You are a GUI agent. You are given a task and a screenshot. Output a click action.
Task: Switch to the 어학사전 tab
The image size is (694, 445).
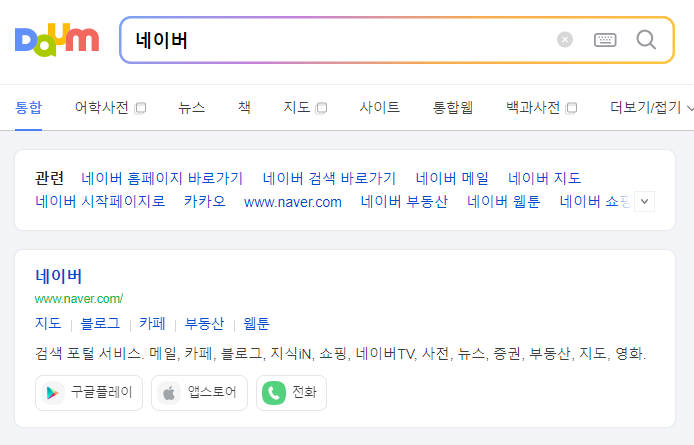click(101, 108)
